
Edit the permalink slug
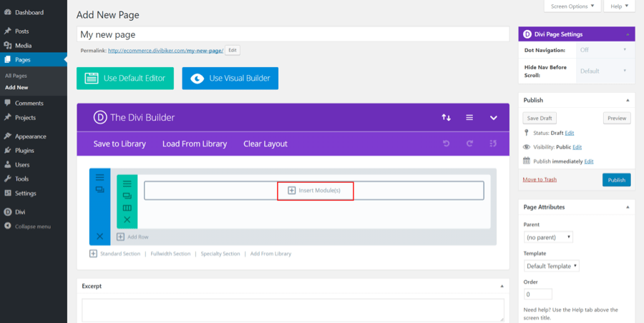click(x=233, y=50)
